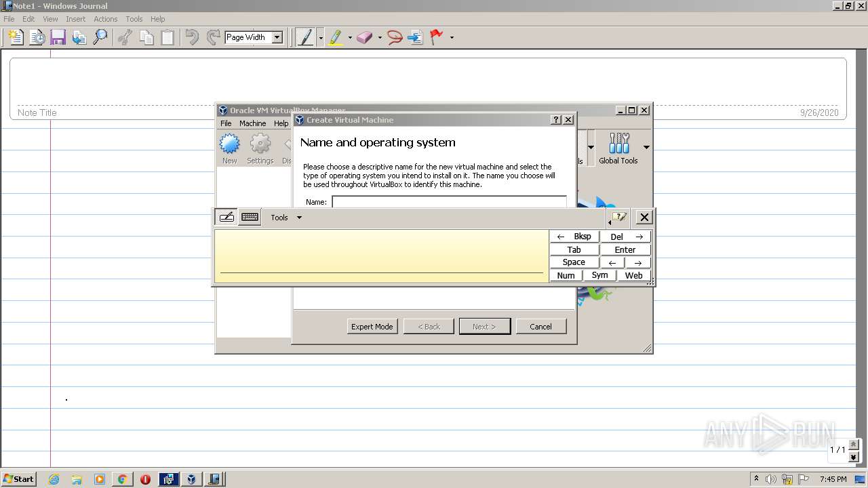Click the Enter key on Input Panel
The height and width of the screenshot is (488, 868).
pos(625,249)
